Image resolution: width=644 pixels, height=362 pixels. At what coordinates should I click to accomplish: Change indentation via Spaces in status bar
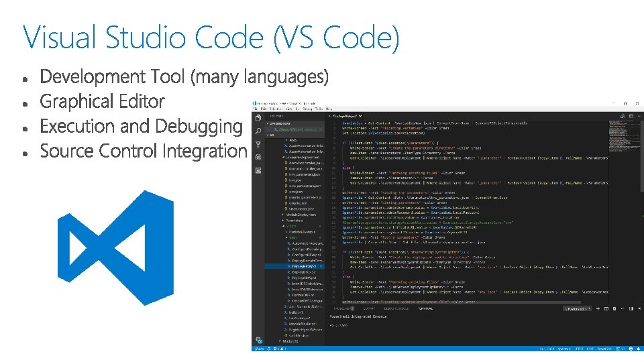pos(564,349)
